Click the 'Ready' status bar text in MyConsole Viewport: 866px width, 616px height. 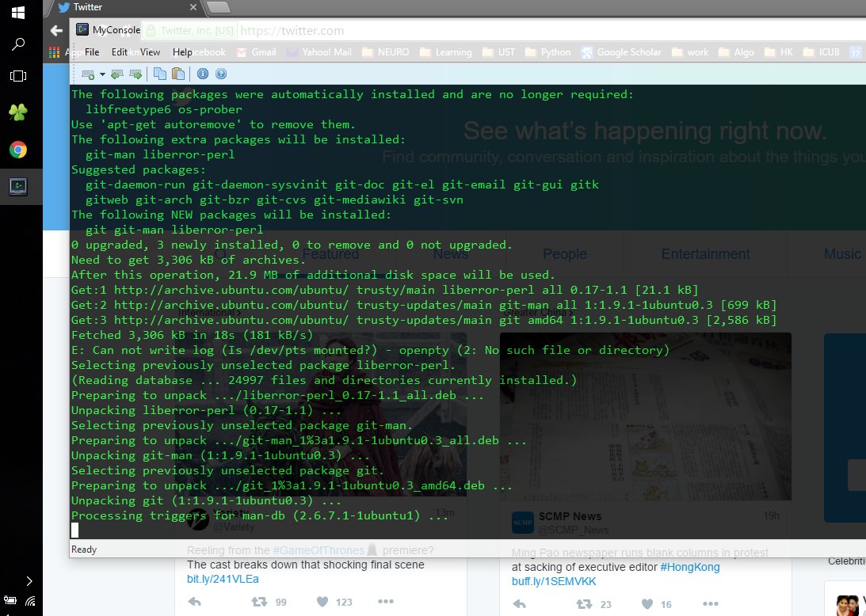pos(84,549)
